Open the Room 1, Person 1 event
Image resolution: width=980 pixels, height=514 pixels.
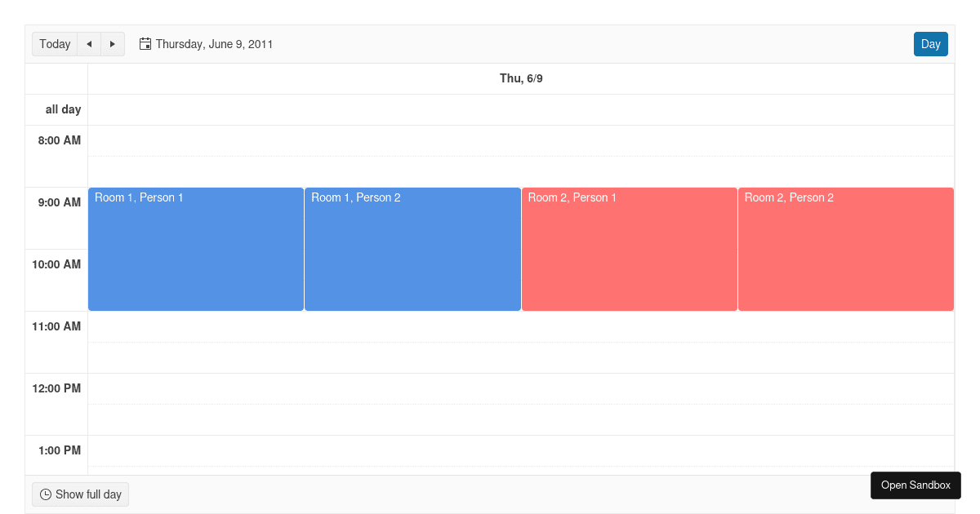click(196, 249)
